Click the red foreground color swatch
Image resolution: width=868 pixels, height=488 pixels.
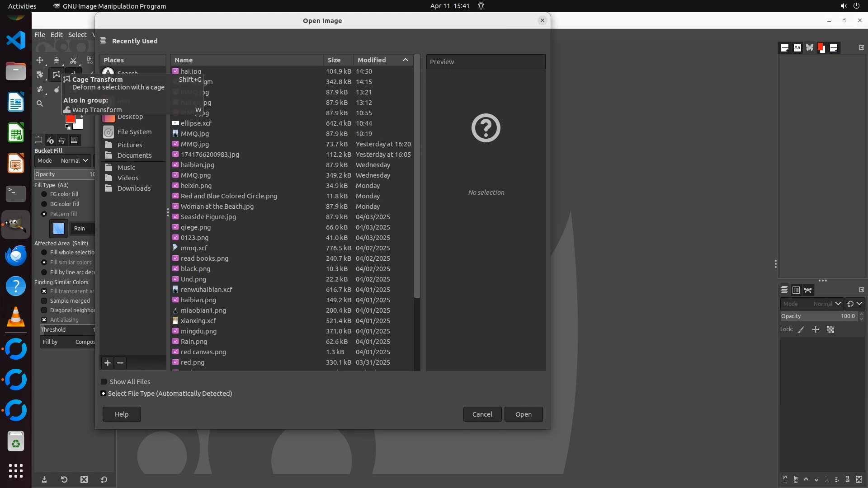pos(70,118)
